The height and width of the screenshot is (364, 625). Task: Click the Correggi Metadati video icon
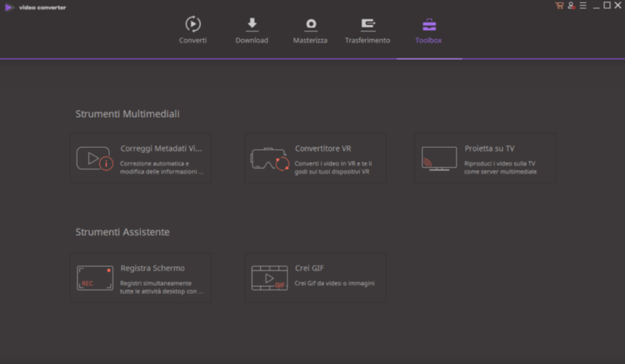click(94, 159)
